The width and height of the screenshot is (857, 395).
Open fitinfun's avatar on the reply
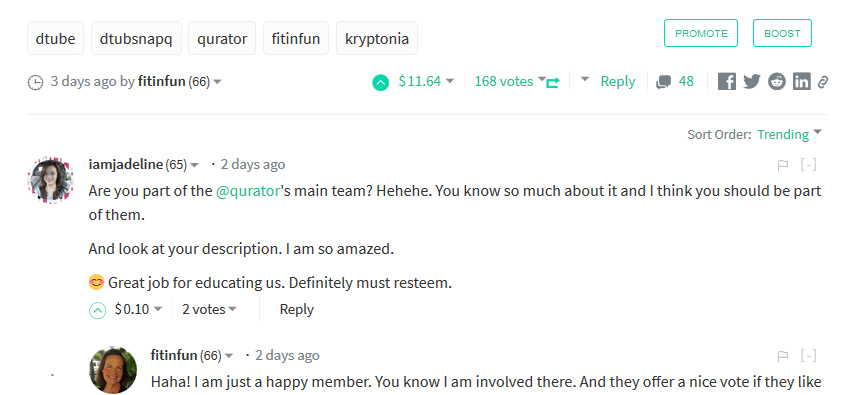tap(113, 370)
